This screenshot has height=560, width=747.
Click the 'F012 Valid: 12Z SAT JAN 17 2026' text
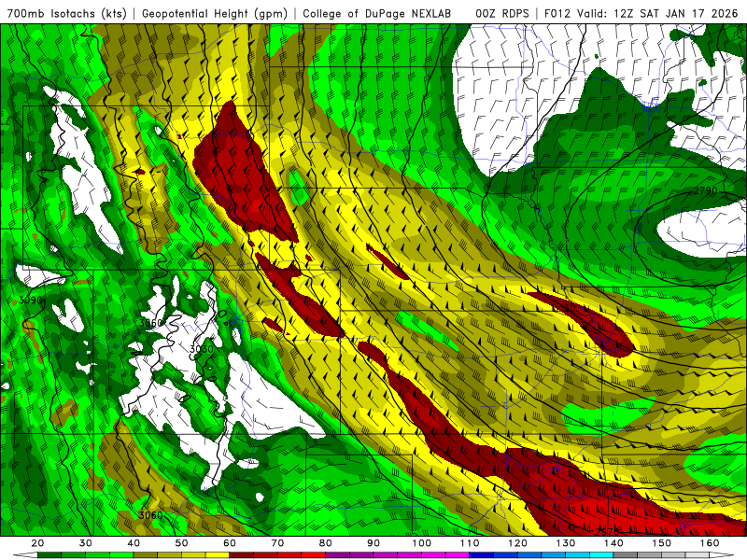click(641, 14)
